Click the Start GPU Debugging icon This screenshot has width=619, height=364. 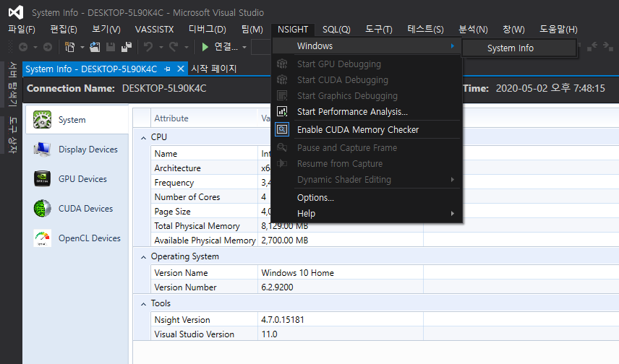(282, 64)
